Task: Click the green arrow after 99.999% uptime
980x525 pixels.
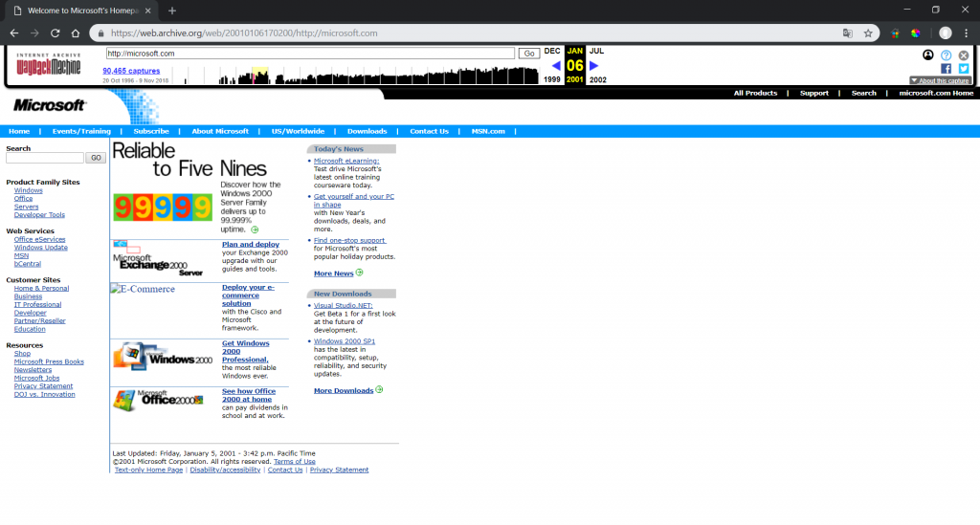Action: coord(255,230)
